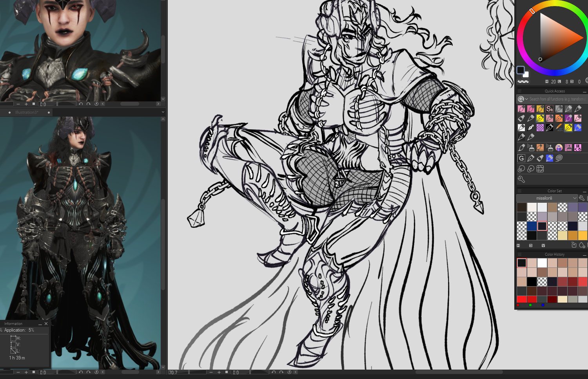Image resolution: width=588 pixels, height=379 pixels.
Task: Open canvas list chevron beside Illustration3 tab
Action: pos(163,112)
